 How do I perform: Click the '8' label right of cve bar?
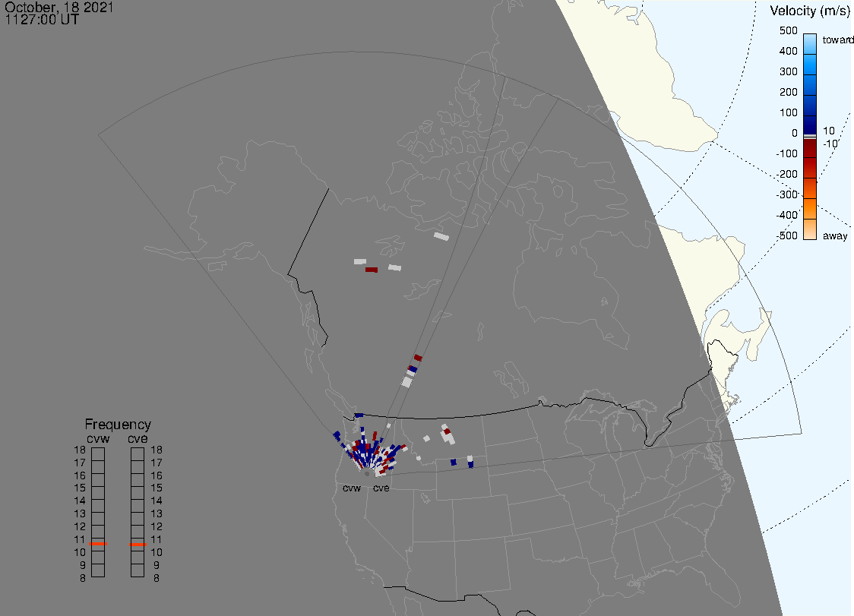[x=157, y=579]
